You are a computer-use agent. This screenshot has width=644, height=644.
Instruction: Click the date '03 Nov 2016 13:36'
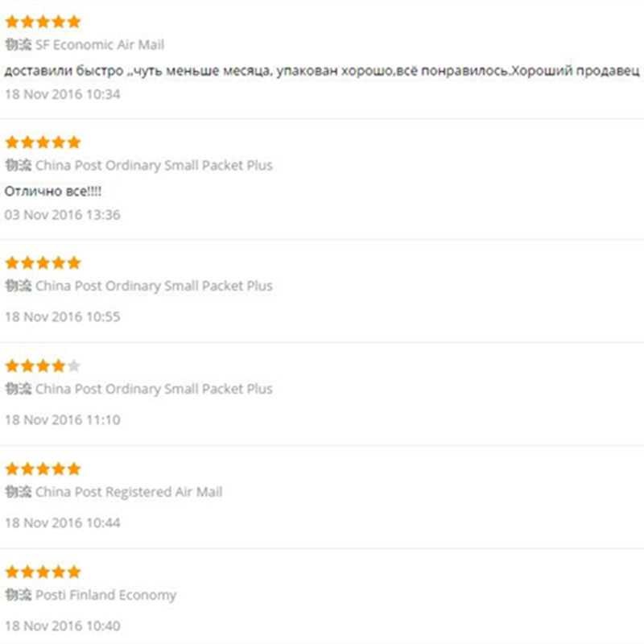coord(62,215)
